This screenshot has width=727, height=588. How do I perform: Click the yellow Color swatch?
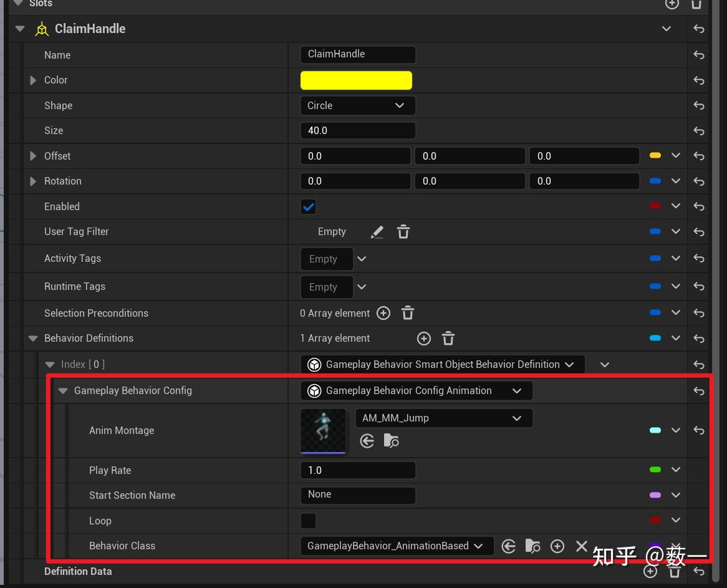click(356, 80)
